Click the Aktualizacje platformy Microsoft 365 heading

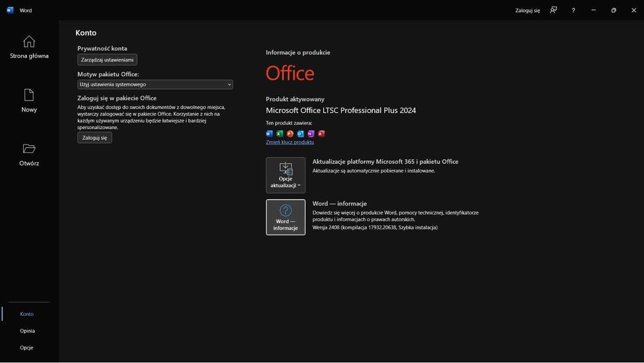385,162
